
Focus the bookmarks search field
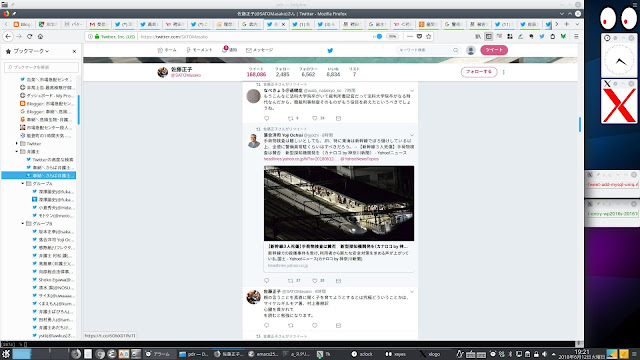(x=42, y=67)
